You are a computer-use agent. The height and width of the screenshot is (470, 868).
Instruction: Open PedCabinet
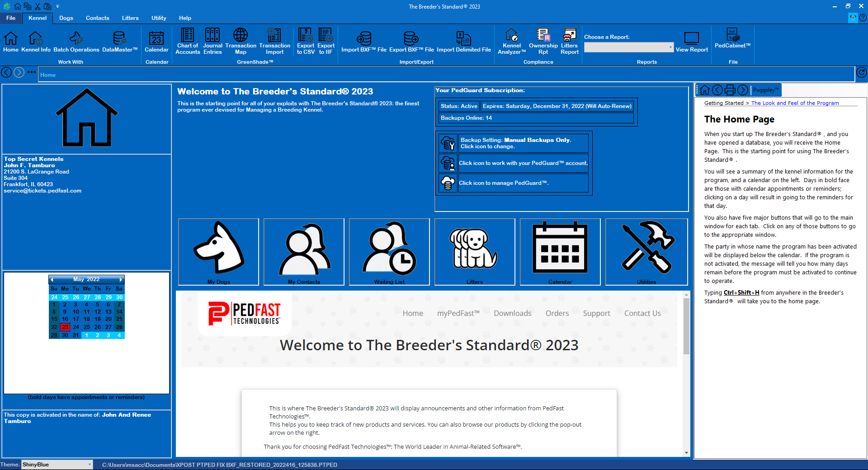[x=732, y=42]
